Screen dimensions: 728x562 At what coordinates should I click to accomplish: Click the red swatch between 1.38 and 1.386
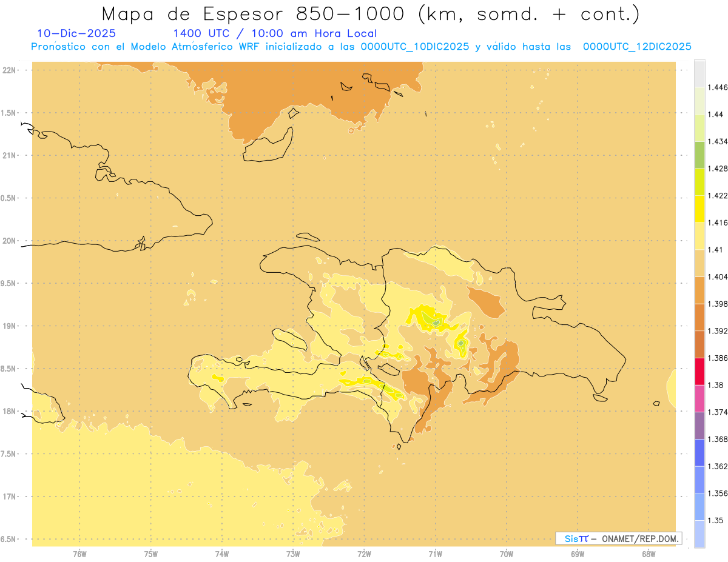point(699,372)
